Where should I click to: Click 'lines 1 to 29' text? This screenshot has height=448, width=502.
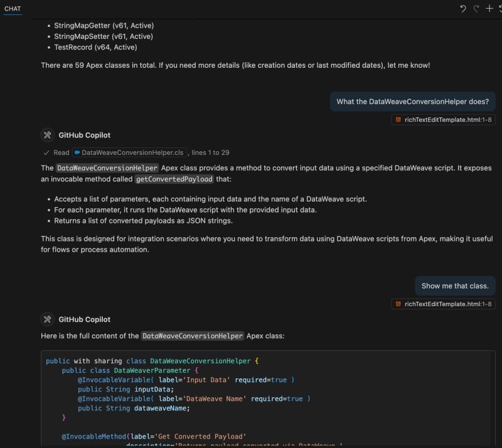[210, 152]
